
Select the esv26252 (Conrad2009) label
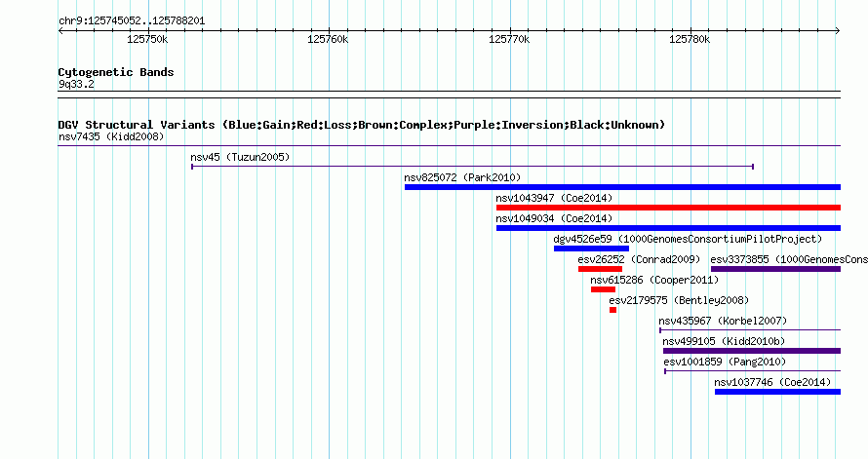click(x=639, y=259)
